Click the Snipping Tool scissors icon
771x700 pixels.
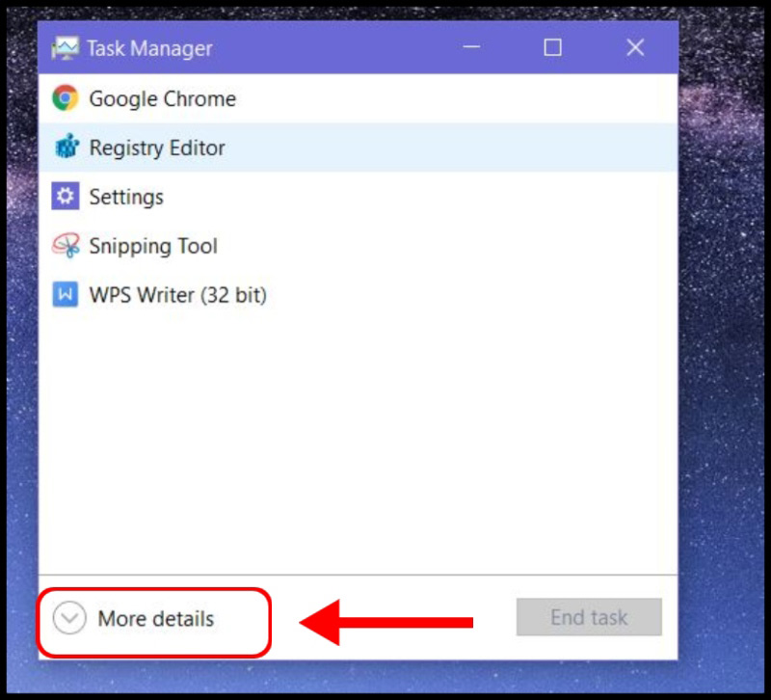(65, 246)
